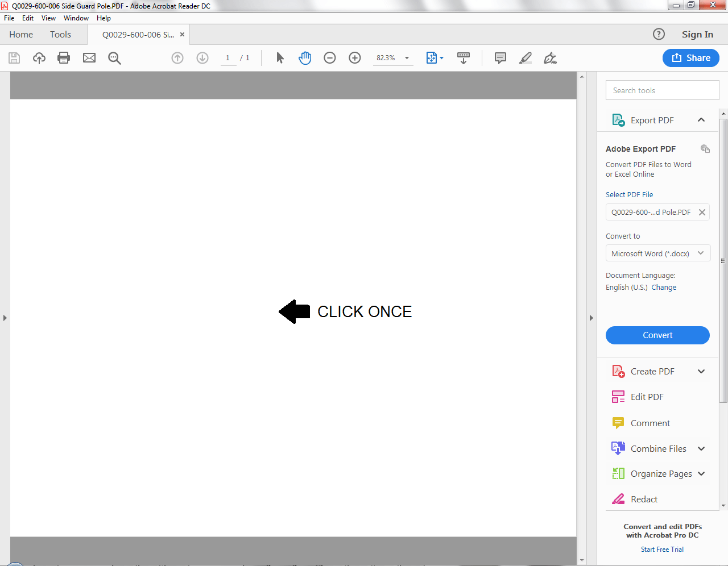Click the Create PDF tool icon
The height and width of the screenshot is (566, 728).
tap(618, 371)
